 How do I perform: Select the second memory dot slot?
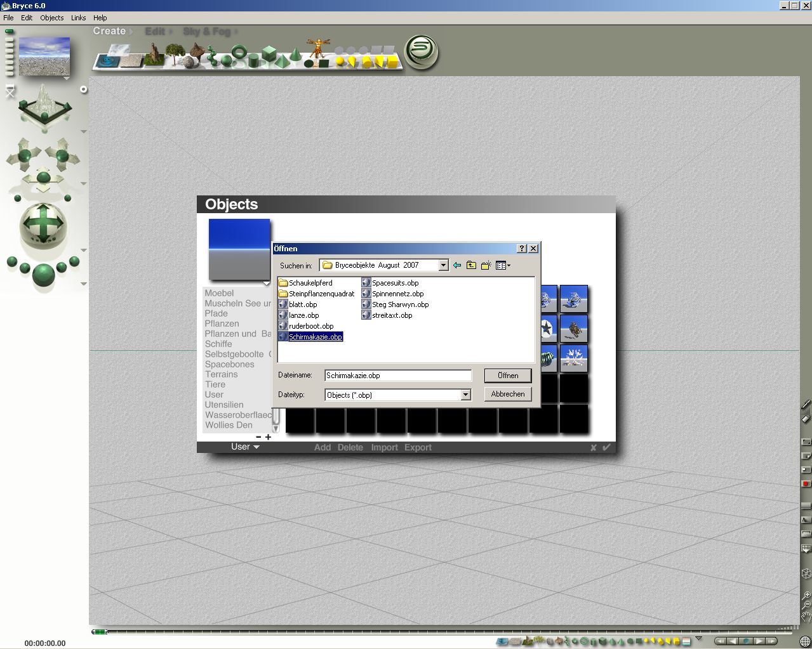(x=10, y=40)
